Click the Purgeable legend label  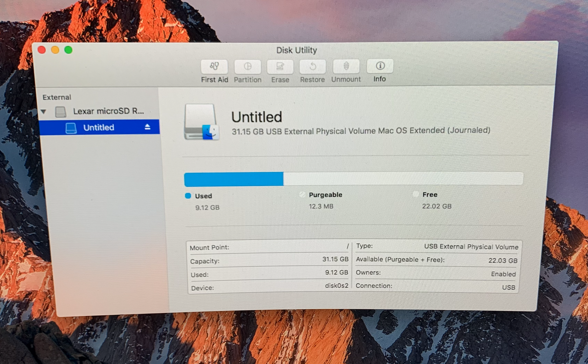325,195
